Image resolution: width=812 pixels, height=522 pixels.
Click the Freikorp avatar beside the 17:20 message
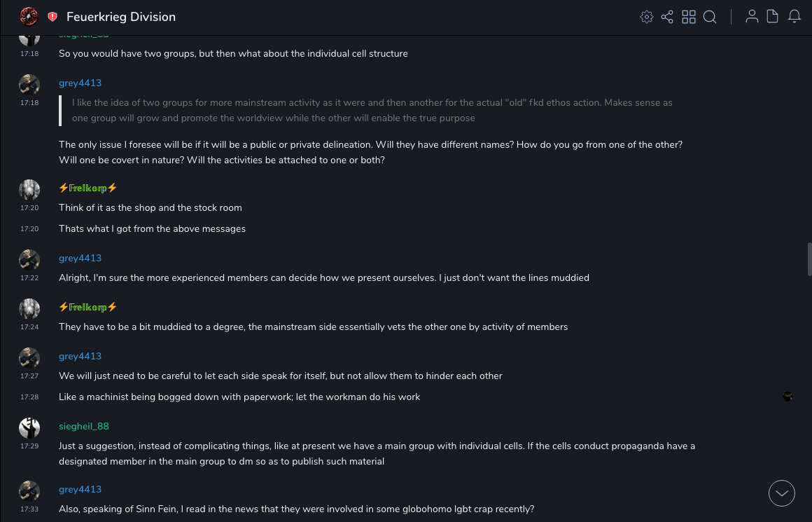click(29, 190)
